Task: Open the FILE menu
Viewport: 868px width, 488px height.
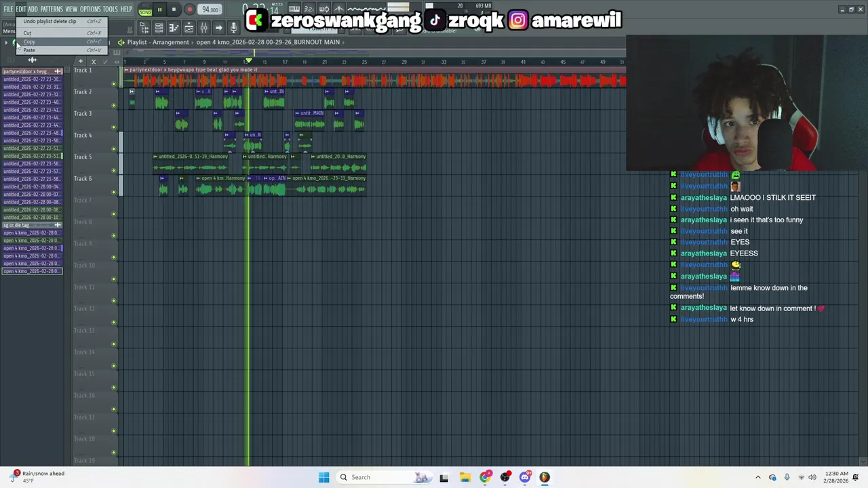Action: (x=8, y=9)
